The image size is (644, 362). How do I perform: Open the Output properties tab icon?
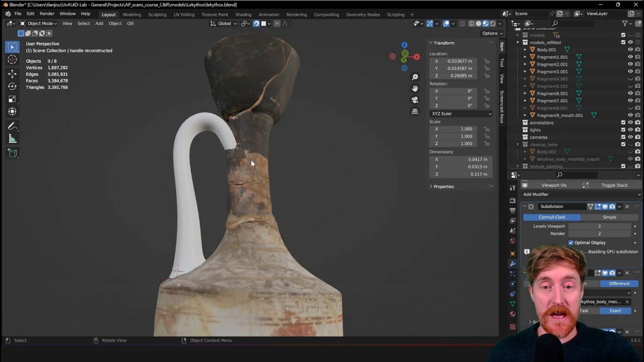(x=513, y=210)
